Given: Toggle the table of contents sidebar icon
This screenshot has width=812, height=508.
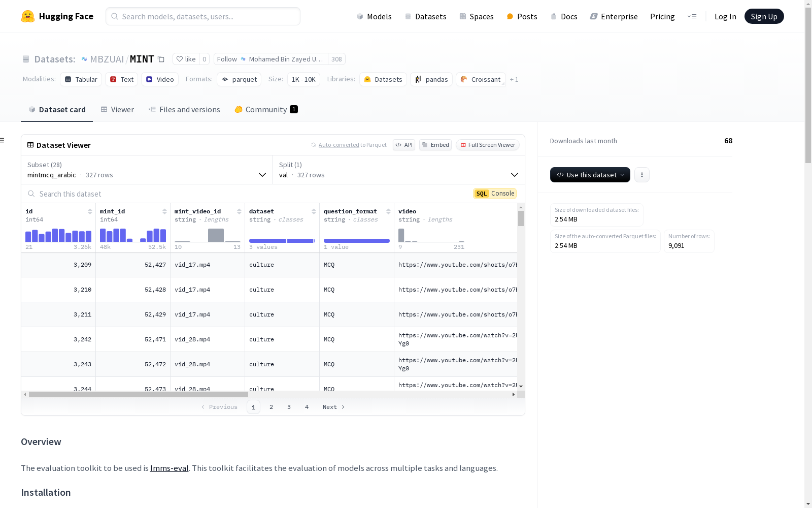Looking at the screenshot, I should pos(3,140).
